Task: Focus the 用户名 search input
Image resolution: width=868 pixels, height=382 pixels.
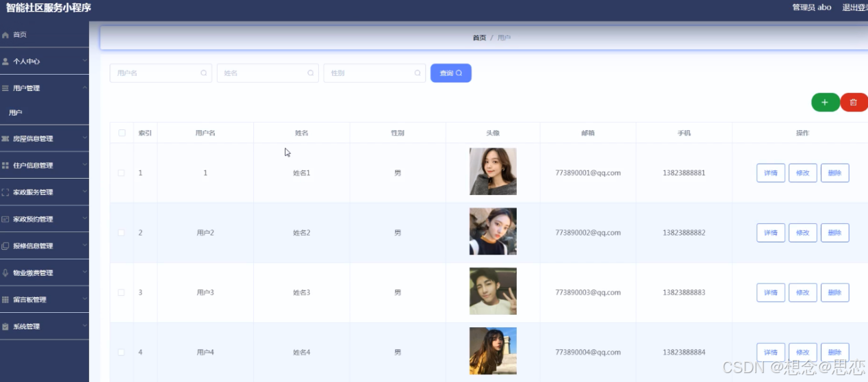Action: (161, 73)
